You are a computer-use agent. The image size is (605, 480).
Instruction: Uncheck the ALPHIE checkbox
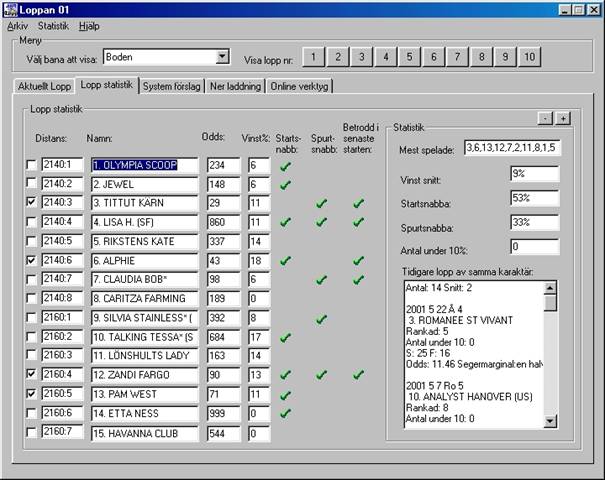coord(31,260)
